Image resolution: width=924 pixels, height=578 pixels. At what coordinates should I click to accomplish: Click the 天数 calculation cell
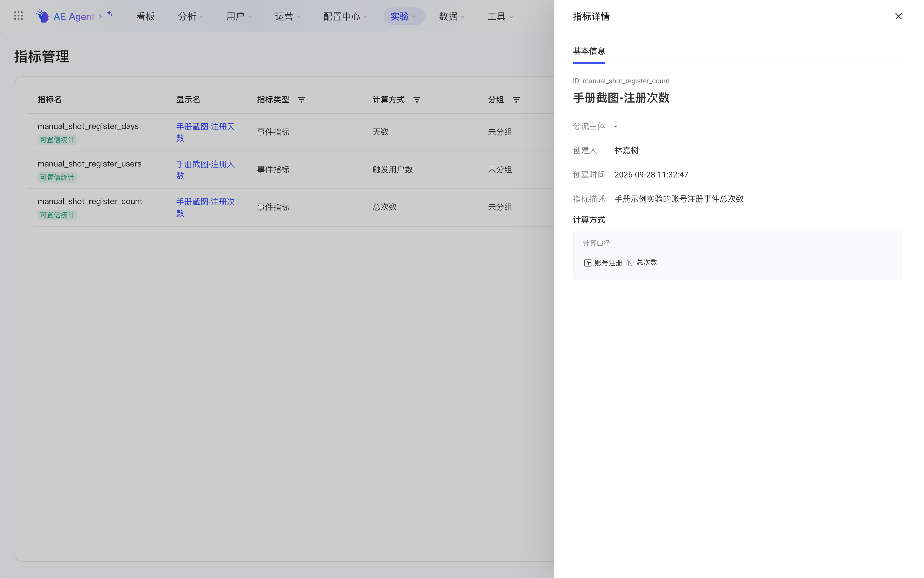pos(380,132)
